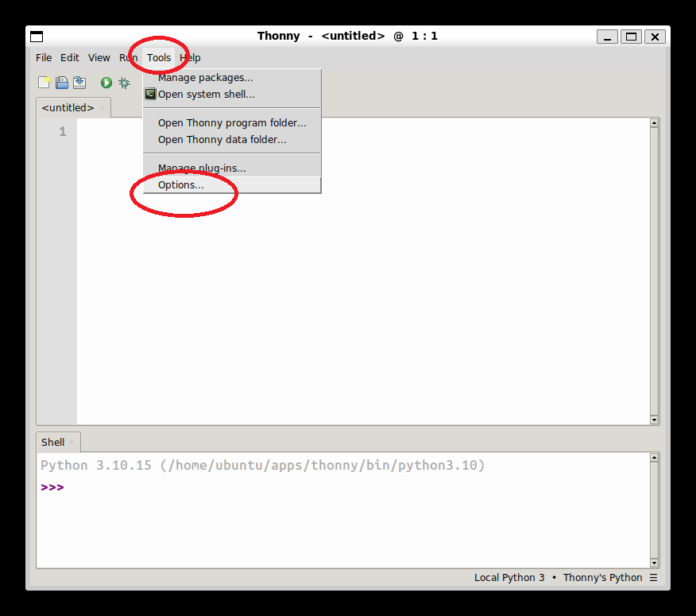Viewport: 696px width, 616px height.
Task: Click the Shell scrollbar up arrow
Action: click(654, 458)
